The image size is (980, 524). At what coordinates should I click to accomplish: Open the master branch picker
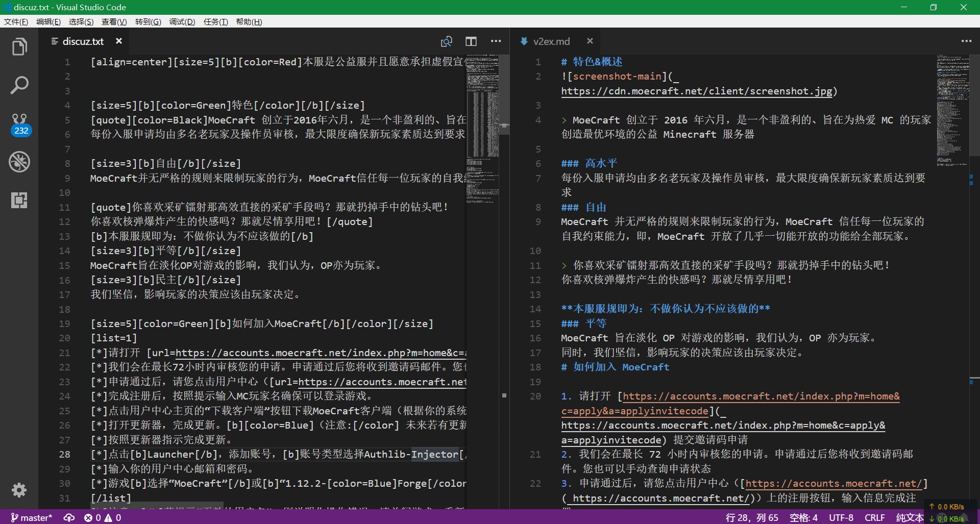coord(32,517)
